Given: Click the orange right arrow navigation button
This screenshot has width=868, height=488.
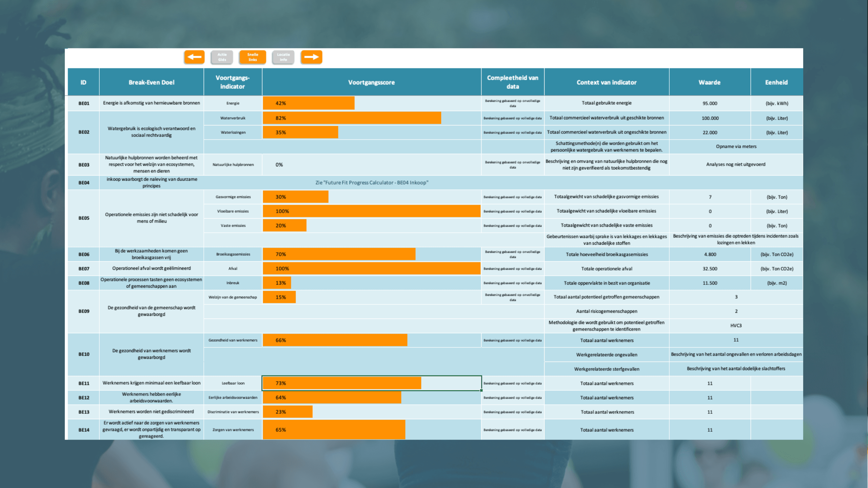Looking at the screenshot, I should coord(311,57).
